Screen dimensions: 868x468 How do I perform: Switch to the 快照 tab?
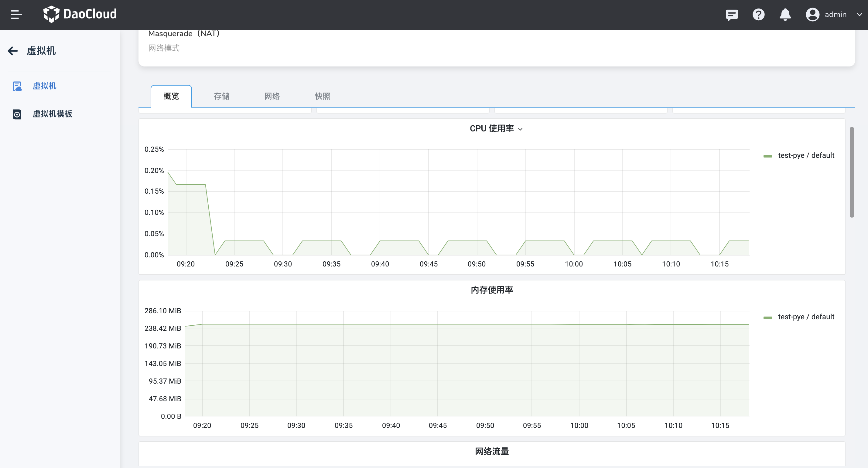(x=322, y=96)
